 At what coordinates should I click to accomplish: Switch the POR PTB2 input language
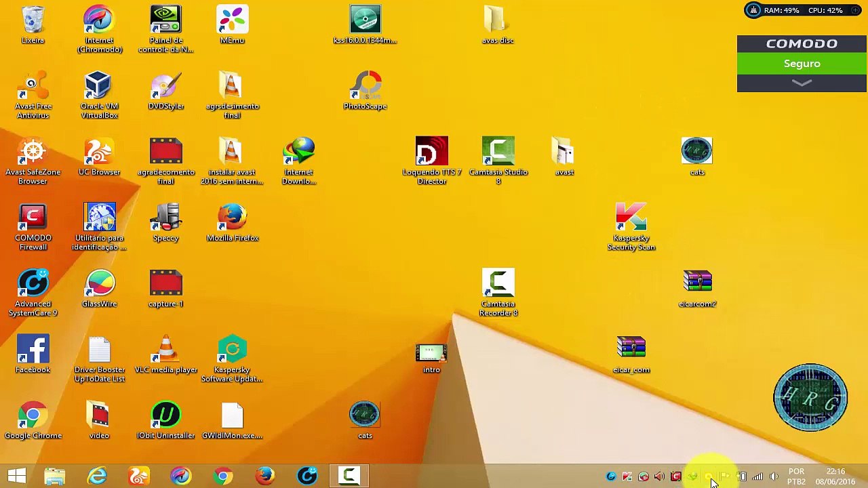coord(796,476)
